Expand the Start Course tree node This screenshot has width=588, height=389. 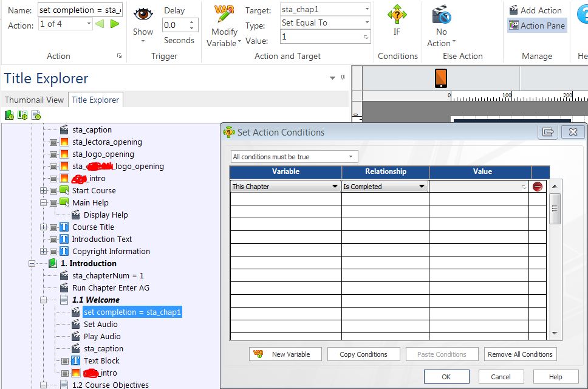[44, 191]
